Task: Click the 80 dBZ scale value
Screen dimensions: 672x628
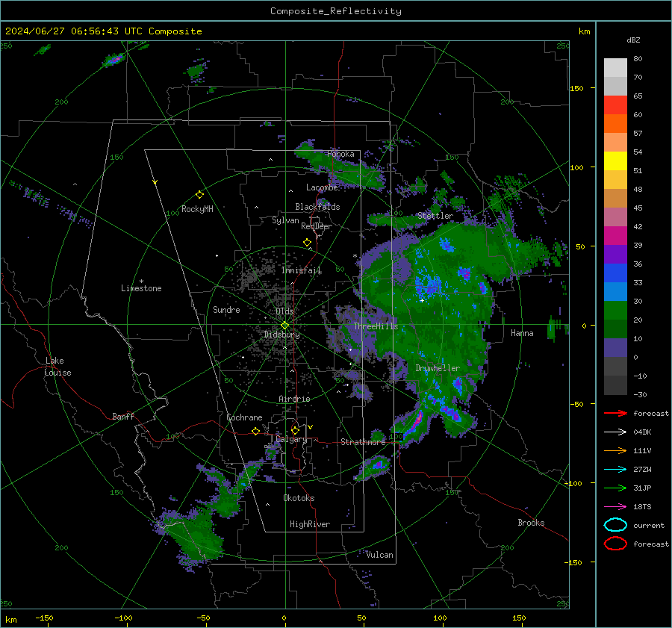Action: coord(638,59)
